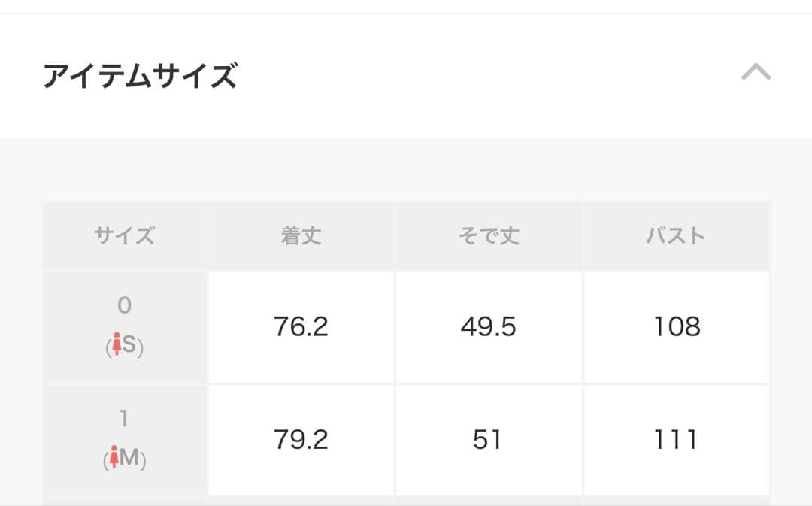
Task: Click the アイテムサイズ heading text
Action: [x=140, y=77]
